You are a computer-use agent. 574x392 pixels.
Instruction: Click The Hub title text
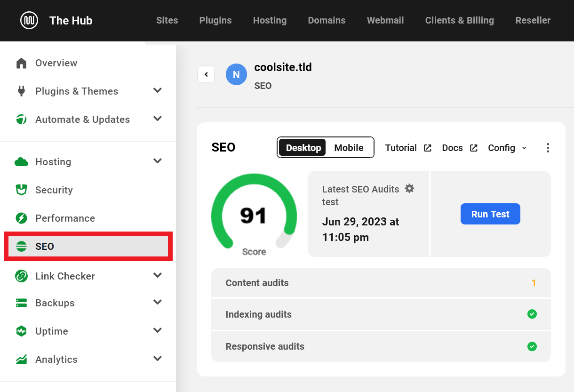[71, 20]
